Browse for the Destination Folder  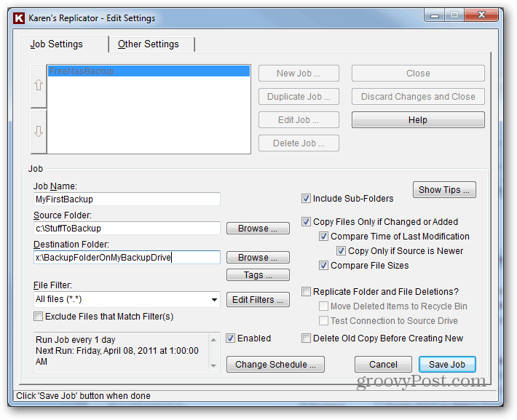[x=258, y=257]
